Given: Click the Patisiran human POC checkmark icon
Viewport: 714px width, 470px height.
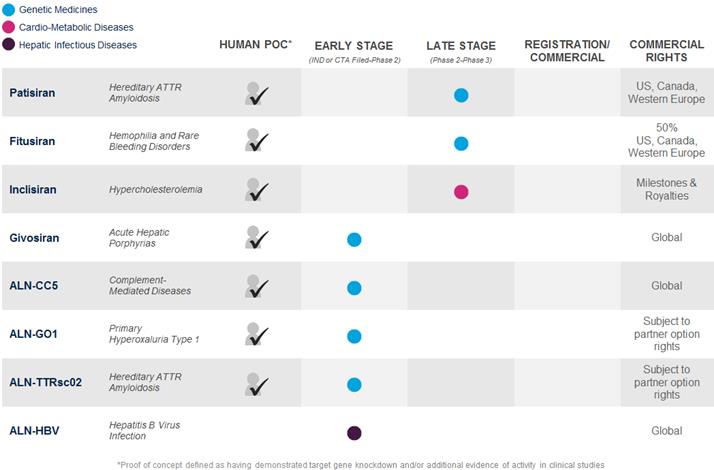Looking at the screenshot, I should pos(257,94).
